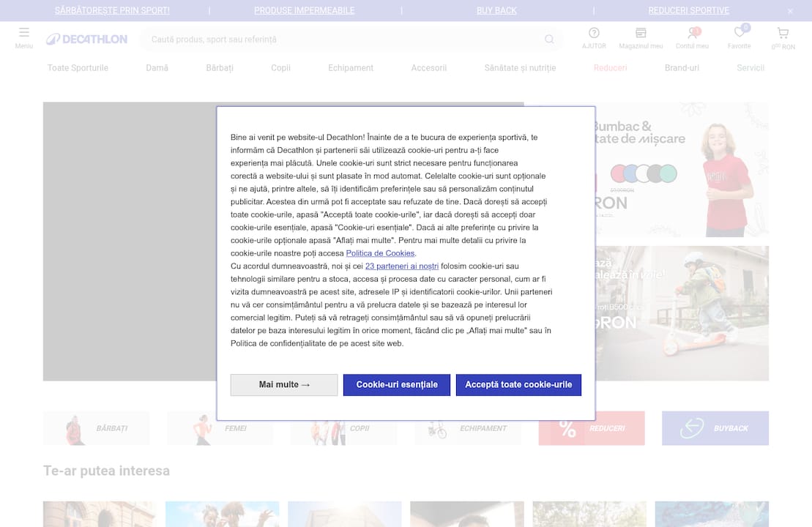This screenshot has width=812, height=527.
Task: Open the Servicii menu item
Action: point(750,68)
